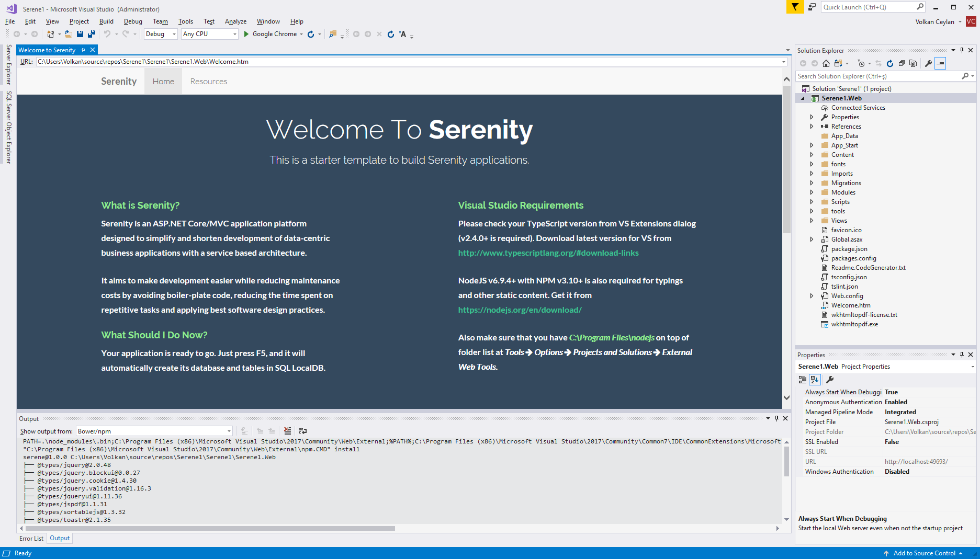The height and width of the screenshot is (559, 980).
Task: Expand the Migrations folder
Action: pyautogui.click(x=812, y=183)
